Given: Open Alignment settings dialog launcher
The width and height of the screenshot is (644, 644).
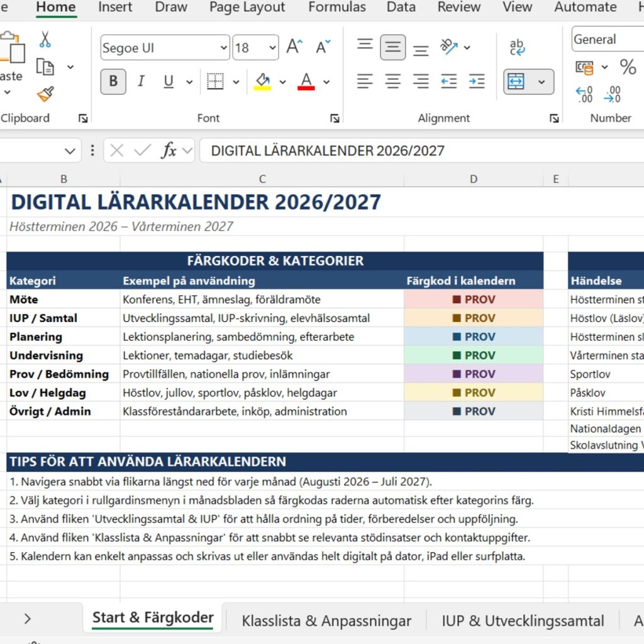Looking at the screenshot, I should [x=554, y=118].
